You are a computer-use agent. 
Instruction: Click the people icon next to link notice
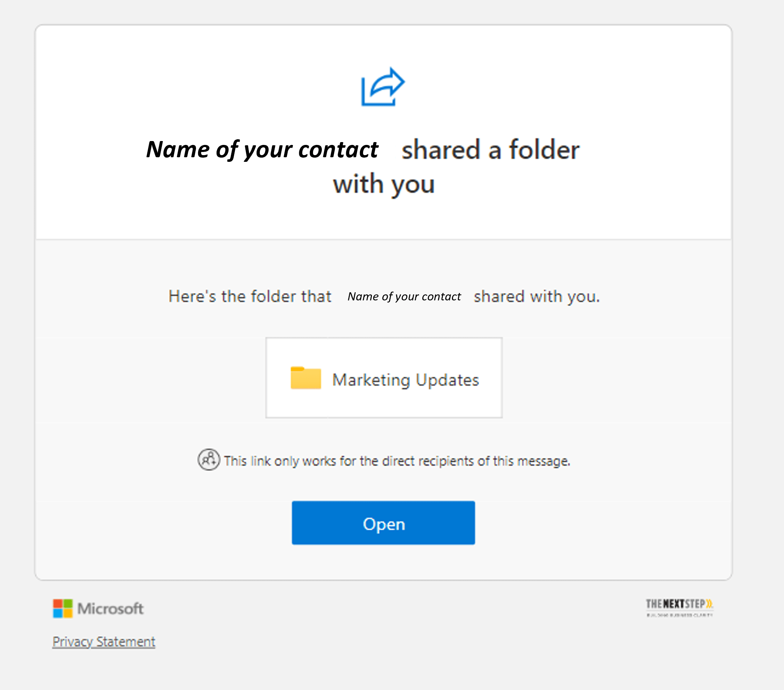(208, 460)
